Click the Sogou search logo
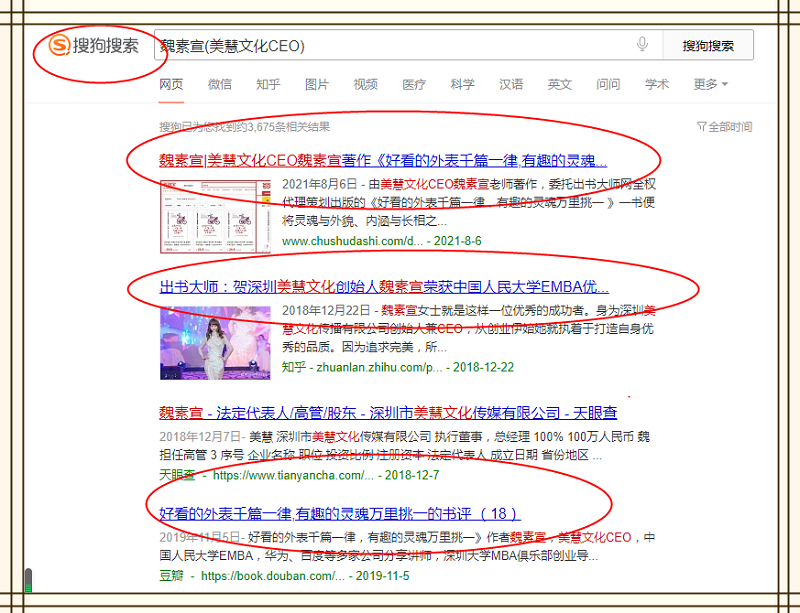 tap(95, 46)
